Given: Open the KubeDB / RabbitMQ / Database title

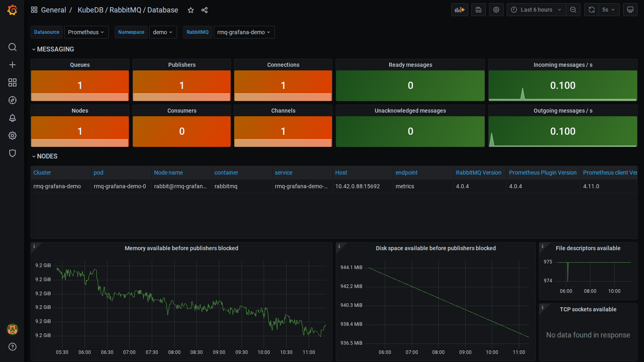Looking at the screenshot, I should [x=128, y=10].
